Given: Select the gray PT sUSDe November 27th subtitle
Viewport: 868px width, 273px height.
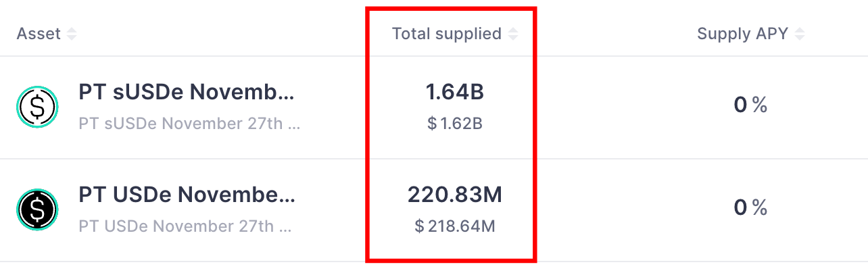Looking at the screenshot, I should (189, 124).
